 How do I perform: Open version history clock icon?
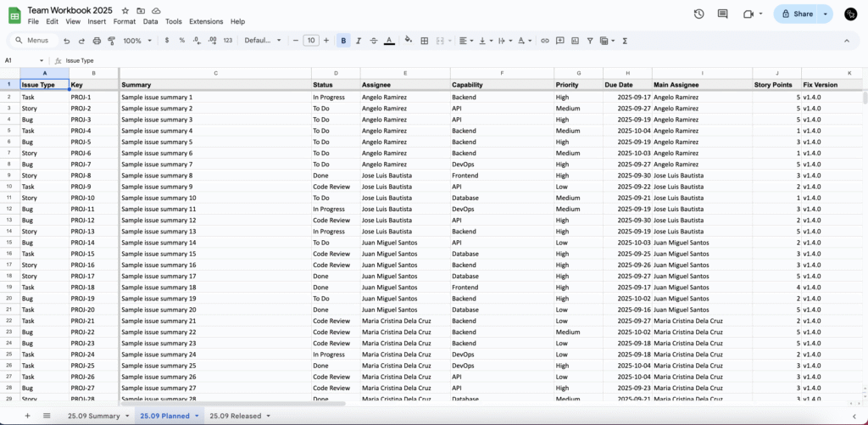(x=698, y=14)
